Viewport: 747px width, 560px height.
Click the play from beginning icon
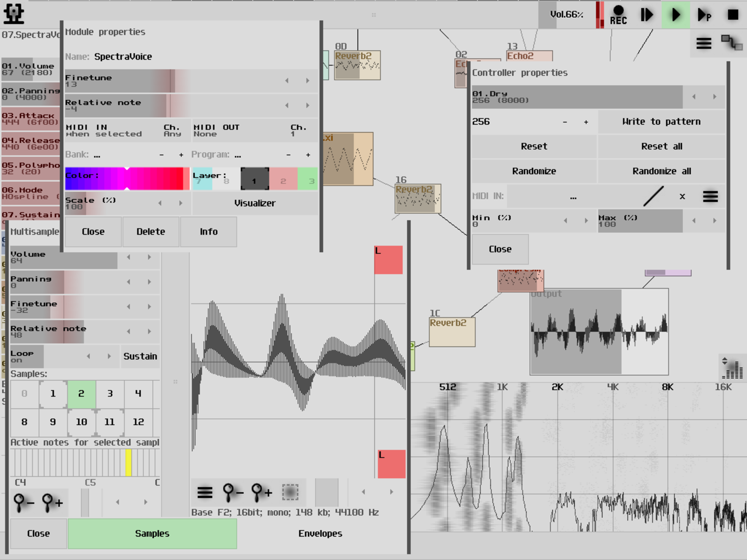[646, 15]
